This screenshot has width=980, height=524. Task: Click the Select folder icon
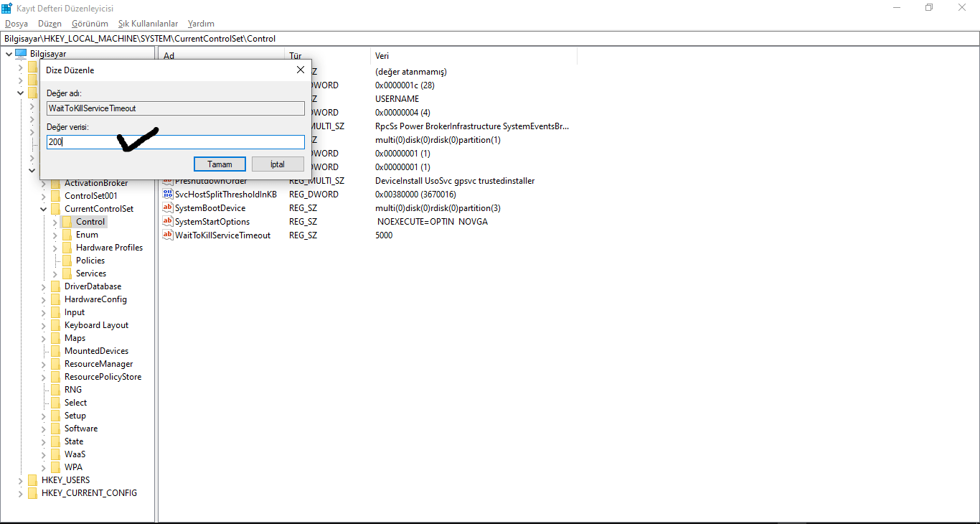click(56, 403)
